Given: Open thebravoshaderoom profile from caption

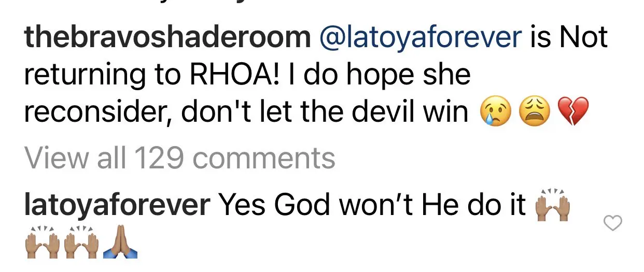Looking at the screenshot, I should click(x=167, y=38).
